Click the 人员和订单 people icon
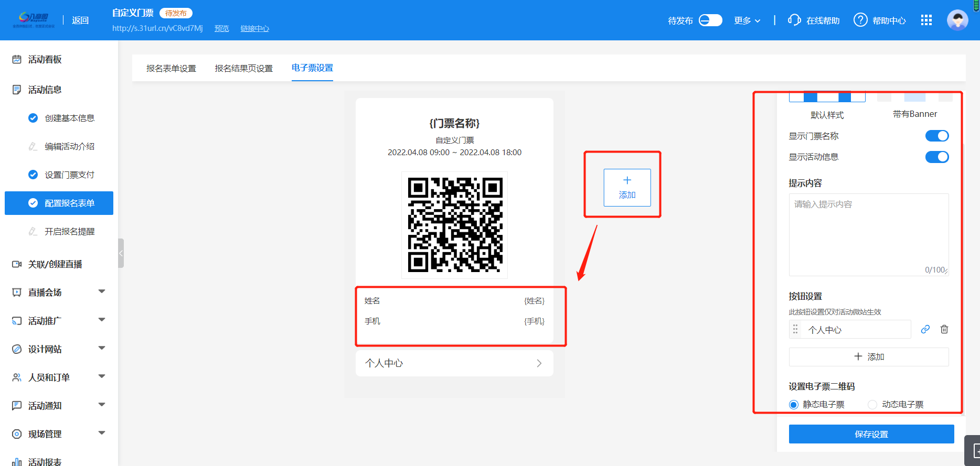The image size is (980, 466). (17, 377)
